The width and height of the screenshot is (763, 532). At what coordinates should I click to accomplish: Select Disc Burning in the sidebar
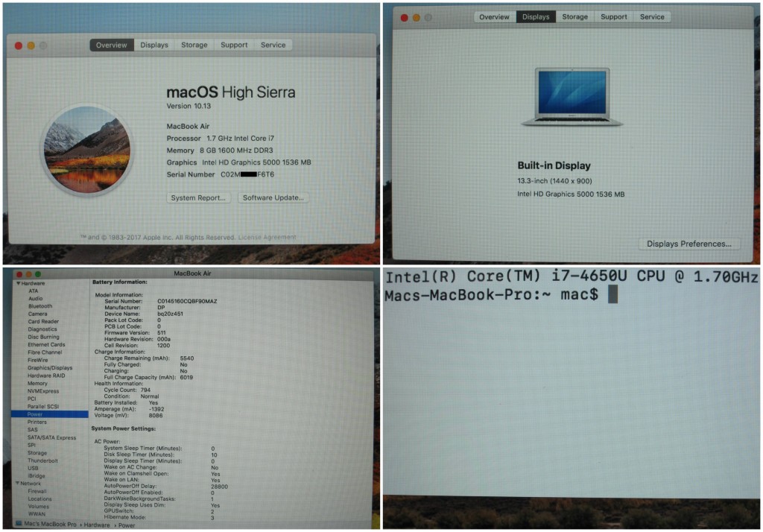tap(43, 337)
